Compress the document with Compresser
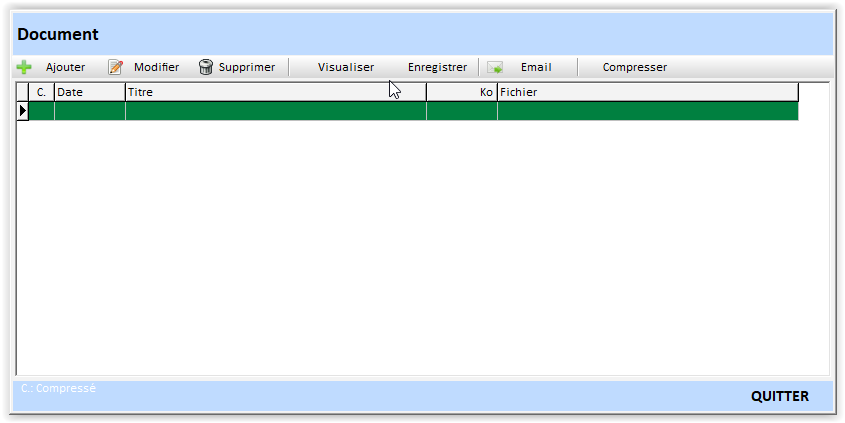Image resolution: width=845 pixels, height=423 pixels. [x=634, y=67]
